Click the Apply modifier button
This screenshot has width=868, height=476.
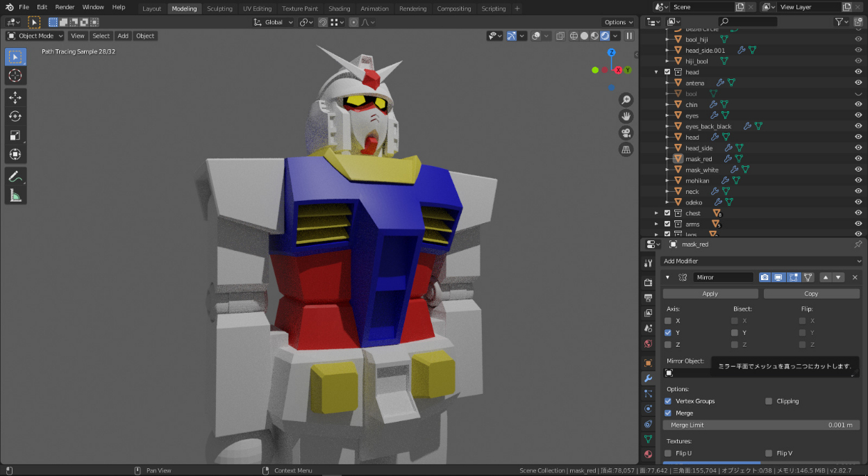pyautogui.click(x=710, y=293)
